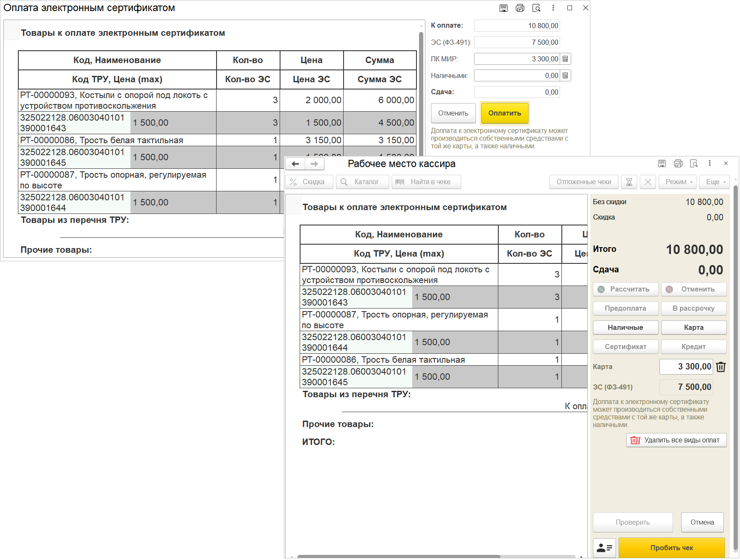Open calculator for ПК МИР field
740x560 pixels.
tap(565, 59)
